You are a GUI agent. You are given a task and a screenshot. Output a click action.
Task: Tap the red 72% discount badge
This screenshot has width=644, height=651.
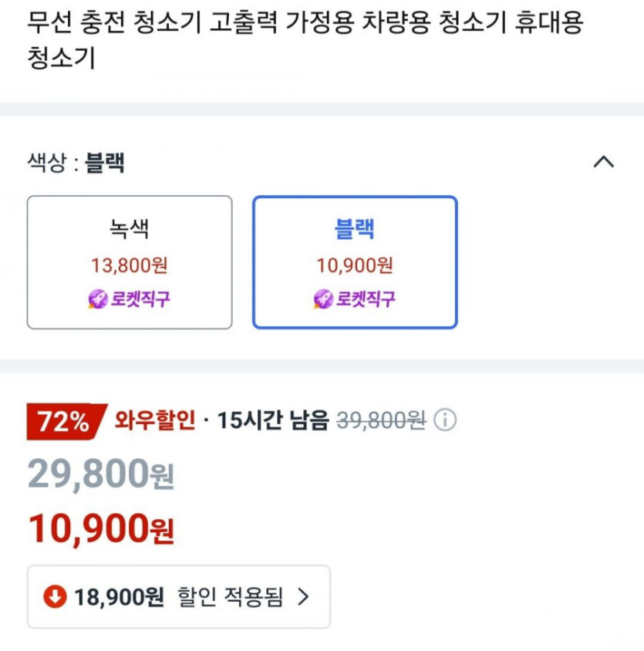coord(66,421)
